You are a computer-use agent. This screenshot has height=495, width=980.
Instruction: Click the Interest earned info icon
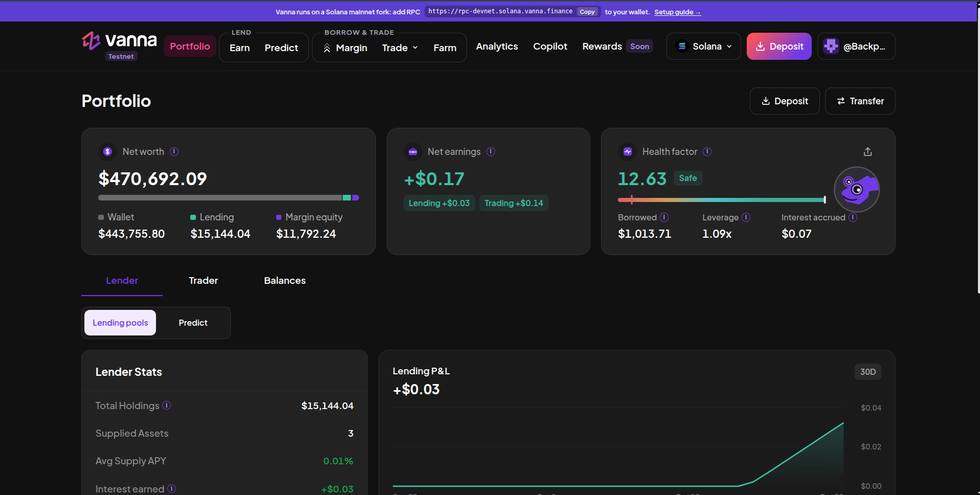point(171,489)
